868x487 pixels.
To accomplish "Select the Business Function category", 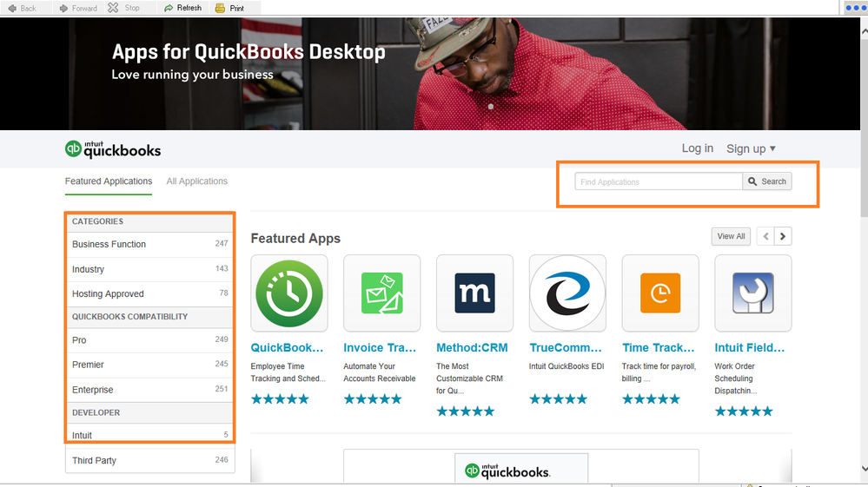I will 150,244.
